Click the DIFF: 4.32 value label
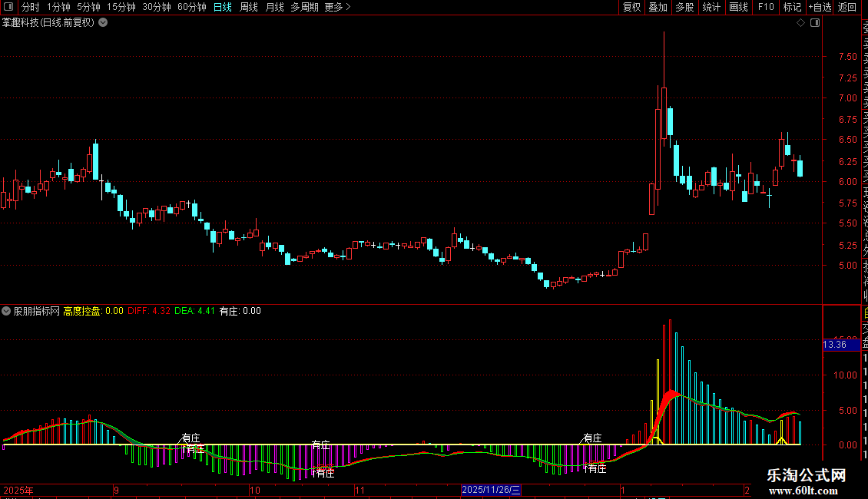 pos(149,311)
